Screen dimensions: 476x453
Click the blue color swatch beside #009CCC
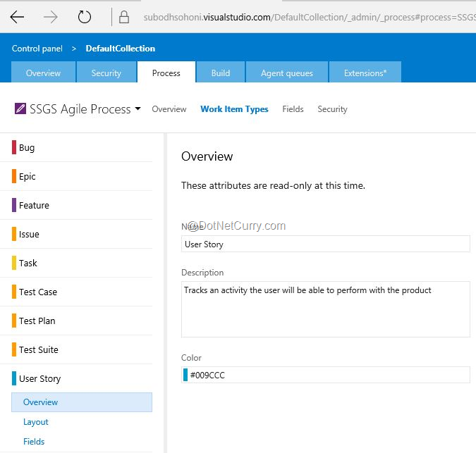point(185,375)
